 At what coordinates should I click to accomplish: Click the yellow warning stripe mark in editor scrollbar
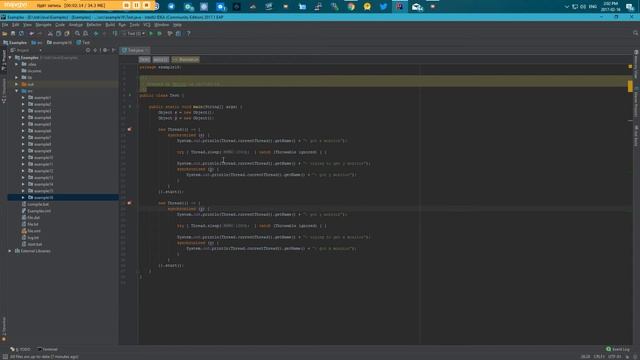coord(630,86)
